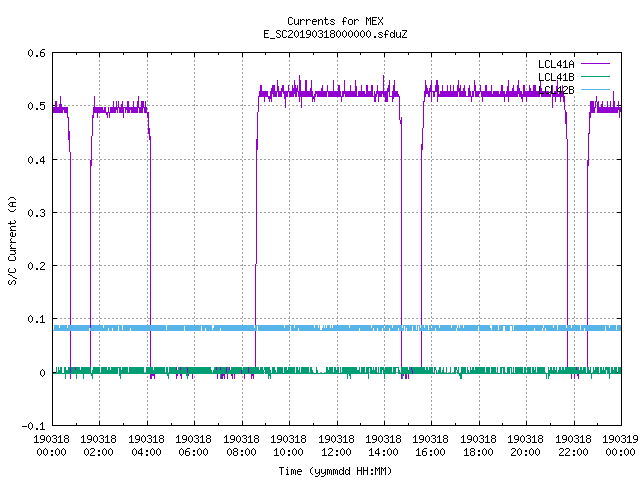Click the 190318 04:00 x-axis tick label

point(146,446)
